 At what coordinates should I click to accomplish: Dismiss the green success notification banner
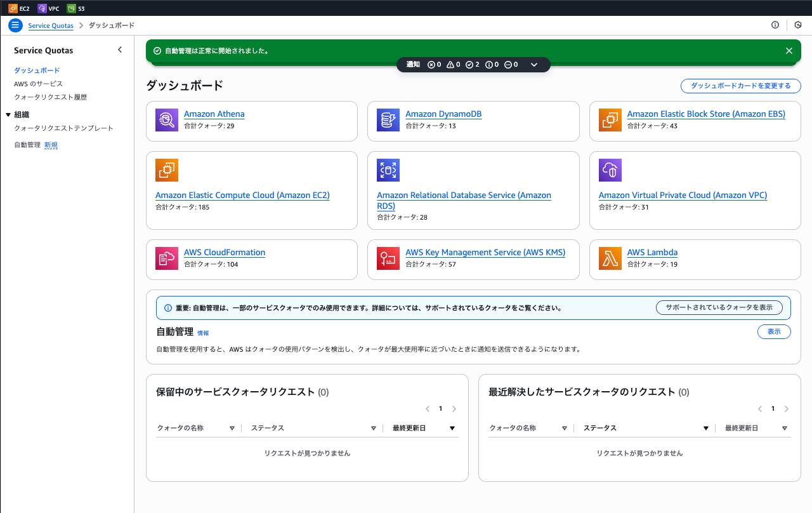click(789, 51)
